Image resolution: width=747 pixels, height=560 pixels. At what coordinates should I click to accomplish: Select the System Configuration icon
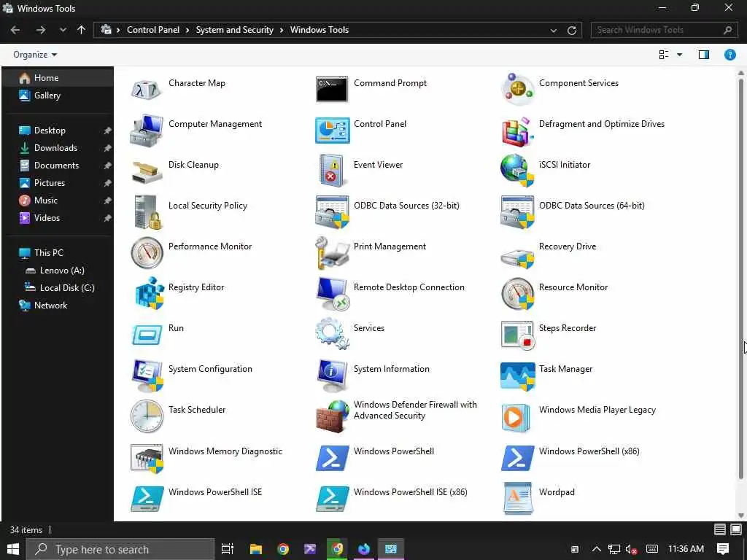(147, 376)
